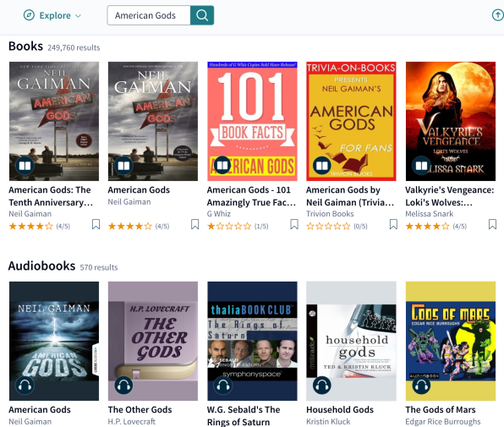Viewport: 504px width, 427px height.
Task: Click author Edgar Rice Burroughs
Action: [443, 422]
